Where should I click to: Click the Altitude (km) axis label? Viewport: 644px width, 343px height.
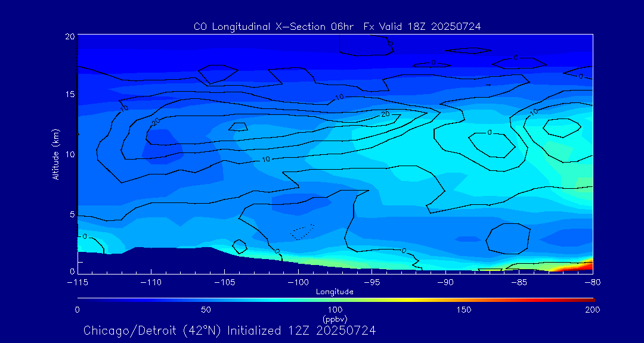click(55, 154)
